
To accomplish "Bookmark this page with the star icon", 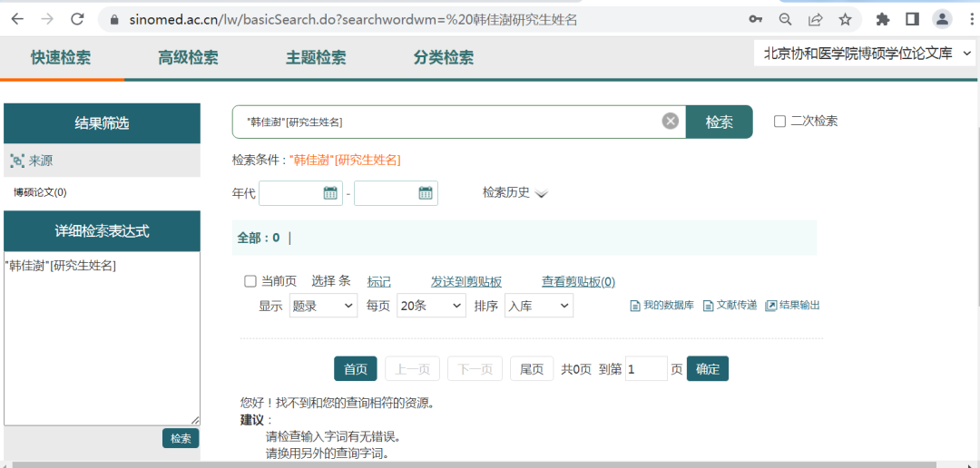I will coord(845,19).
